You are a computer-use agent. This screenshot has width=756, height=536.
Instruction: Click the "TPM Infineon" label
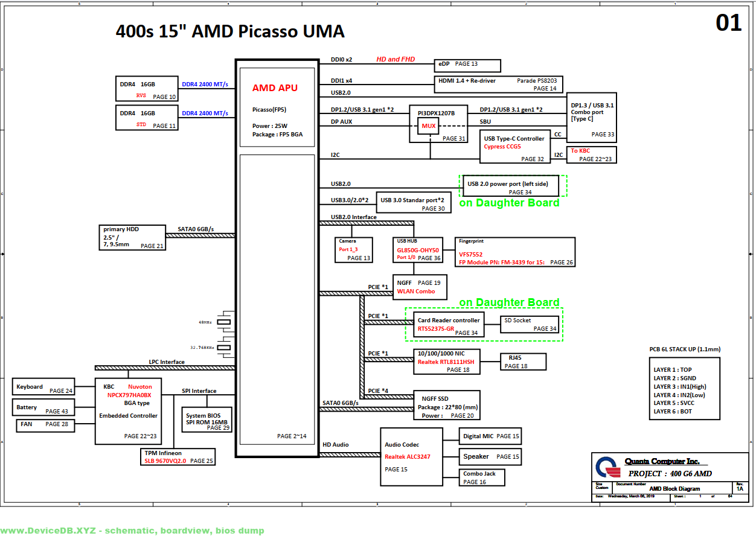point(162,453)
